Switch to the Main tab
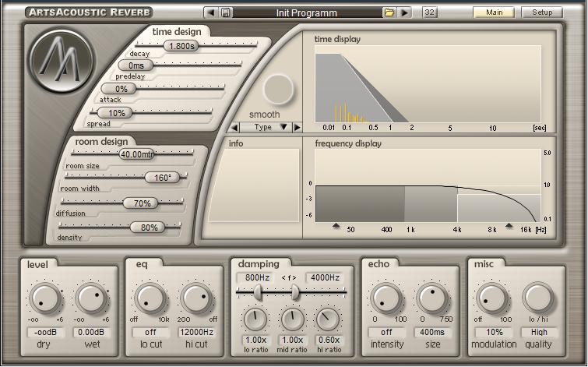This screenshot has height=367, width=588. [x=494, y=12]
